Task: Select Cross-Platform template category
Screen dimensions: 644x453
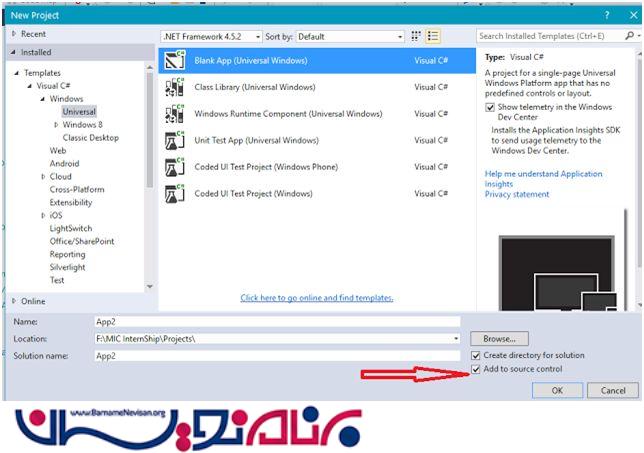Action: point(77,189)
